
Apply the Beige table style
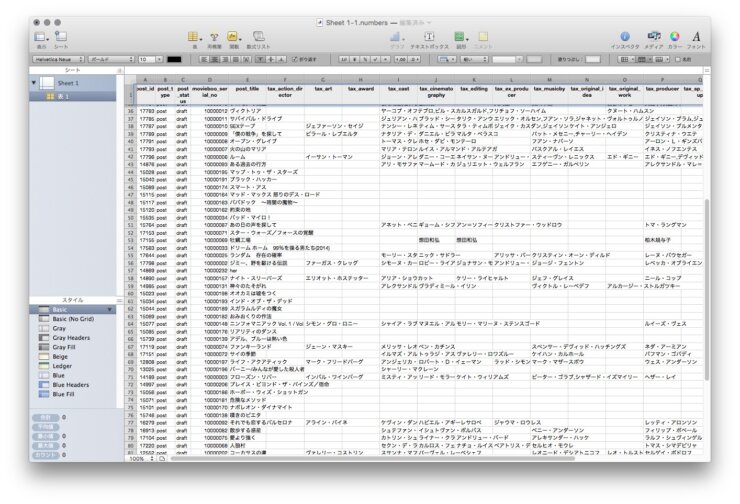(73, 357)
